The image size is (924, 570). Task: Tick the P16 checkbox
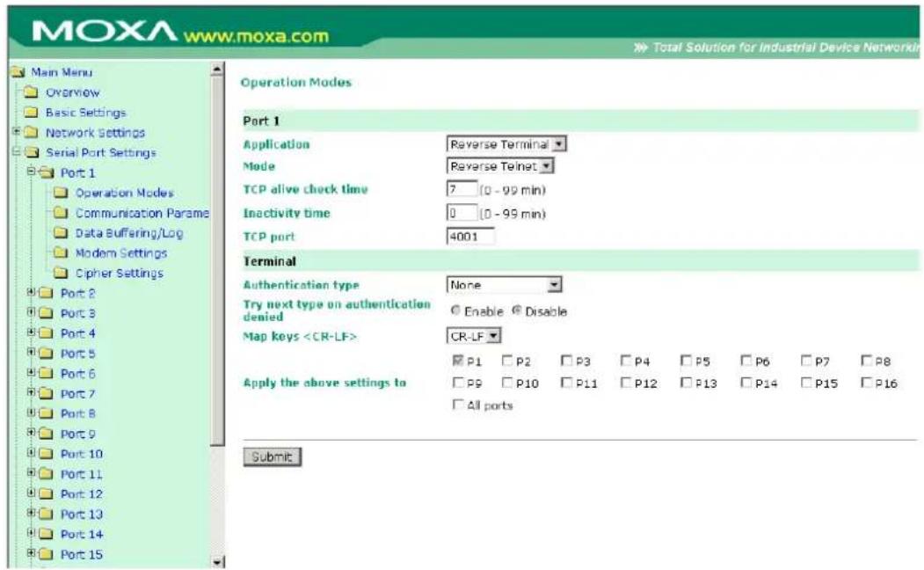pos(867,383)
